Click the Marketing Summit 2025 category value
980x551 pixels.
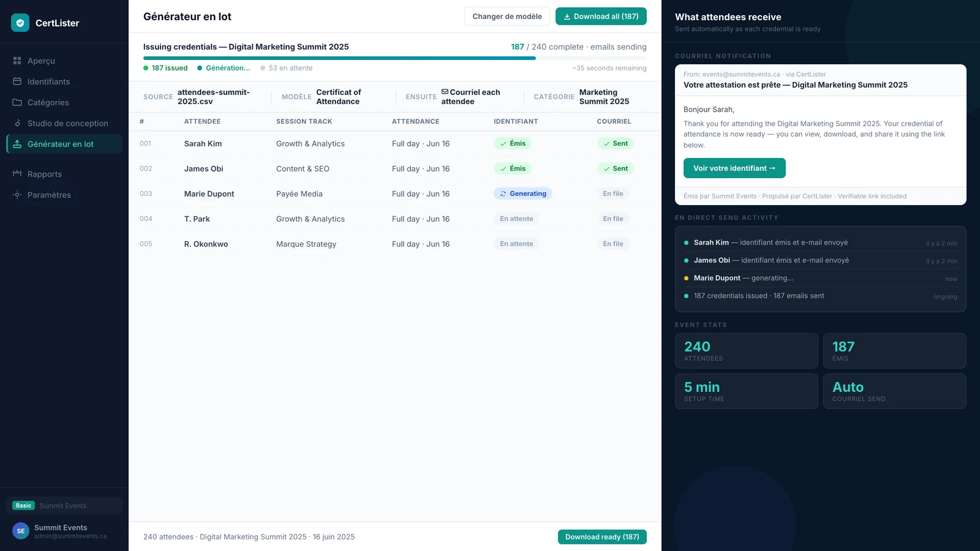pyautogui.click(x=604, y=97)
